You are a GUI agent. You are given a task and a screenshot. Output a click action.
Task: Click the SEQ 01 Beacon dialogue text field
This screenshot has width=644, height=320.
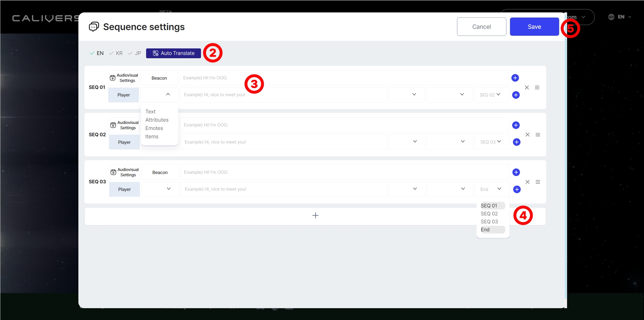tap(342, 78)
